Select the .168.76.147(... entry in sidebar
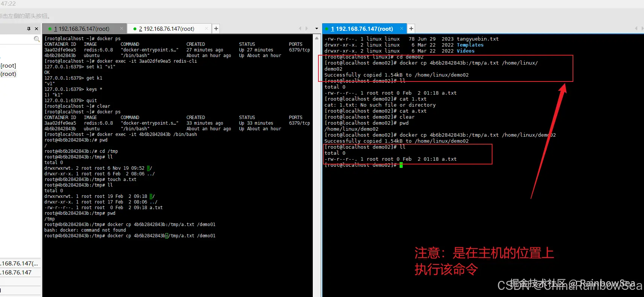Viewport: 644px width, 297px height. [20, 264]
